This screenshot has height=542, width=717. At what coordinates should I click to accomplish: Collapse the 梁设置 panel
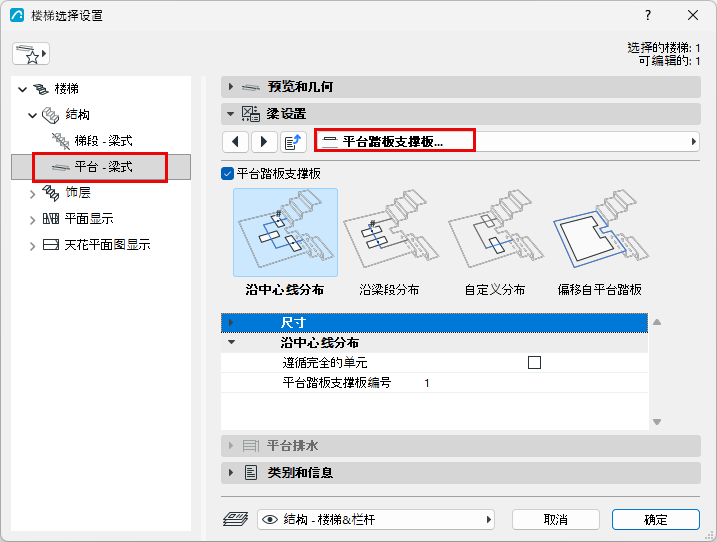pyautogui.click(x=230, y=113)
